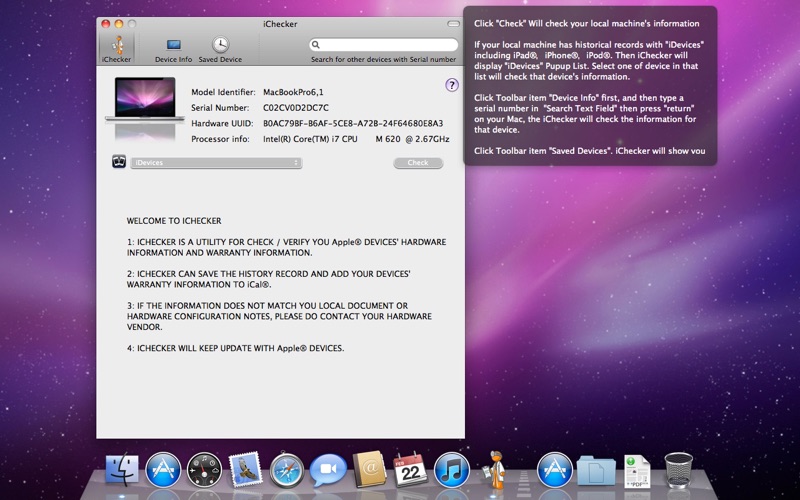Open Finder from the Dock
The width and height of the screenshot is (800, 500).
pos(122,470)
